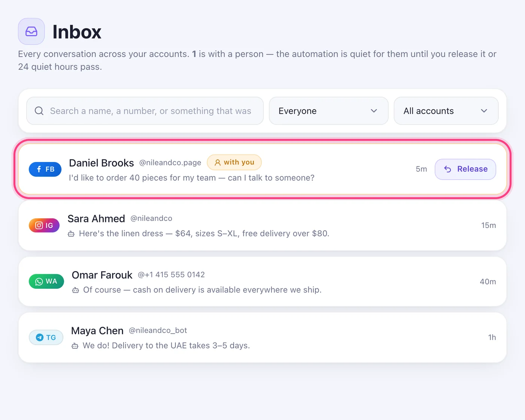
Task: Release Daniel Brooks' conversation
Action: click(x=465, y=169)
